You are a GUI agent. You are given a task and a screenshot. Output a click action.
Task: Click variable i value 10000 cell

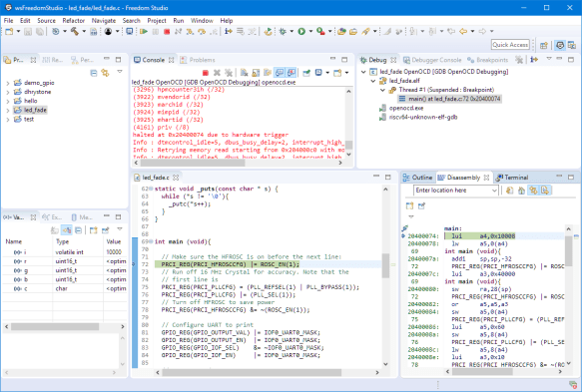[115, 252]
